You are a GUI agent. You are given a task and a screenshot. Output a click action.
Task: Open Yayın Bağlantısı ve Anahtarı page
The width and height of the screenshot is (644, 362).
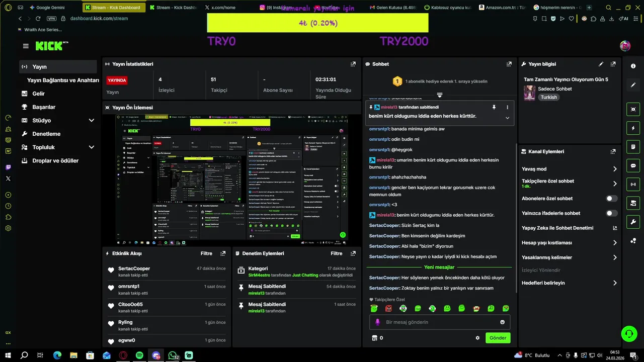point(63,80)
